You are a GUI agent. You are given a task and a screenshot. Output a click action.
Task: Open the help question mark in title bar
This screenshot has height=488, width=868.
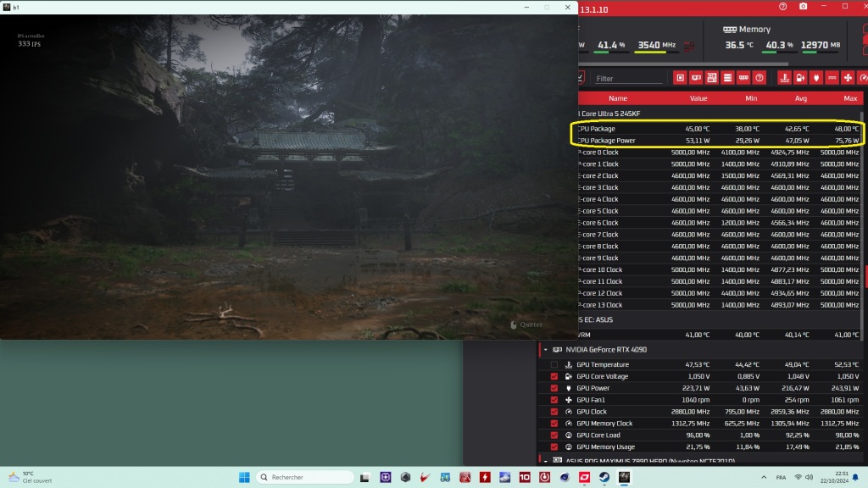pyautogui.click(x=782, y=7)
